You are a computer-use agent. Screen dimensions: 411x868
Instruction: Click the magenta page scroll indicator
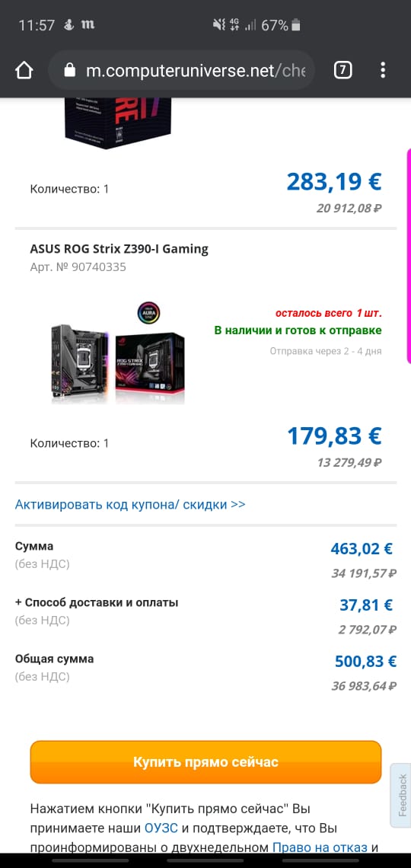[x=408, y=256]
